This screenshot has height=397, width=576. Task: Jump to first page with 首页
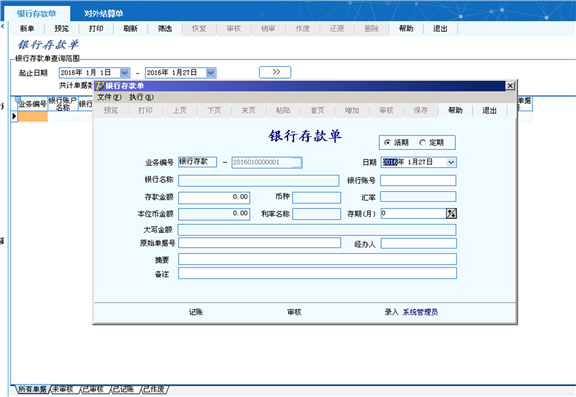point(318,111)
